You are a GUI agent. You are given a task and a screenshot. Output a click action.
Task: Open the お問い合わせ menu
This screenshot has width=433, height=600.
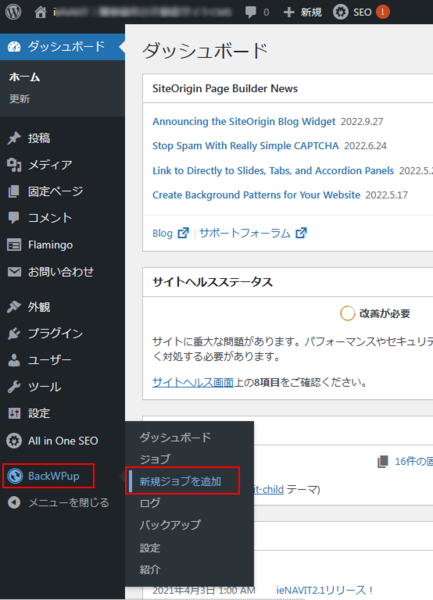(62, 272)
